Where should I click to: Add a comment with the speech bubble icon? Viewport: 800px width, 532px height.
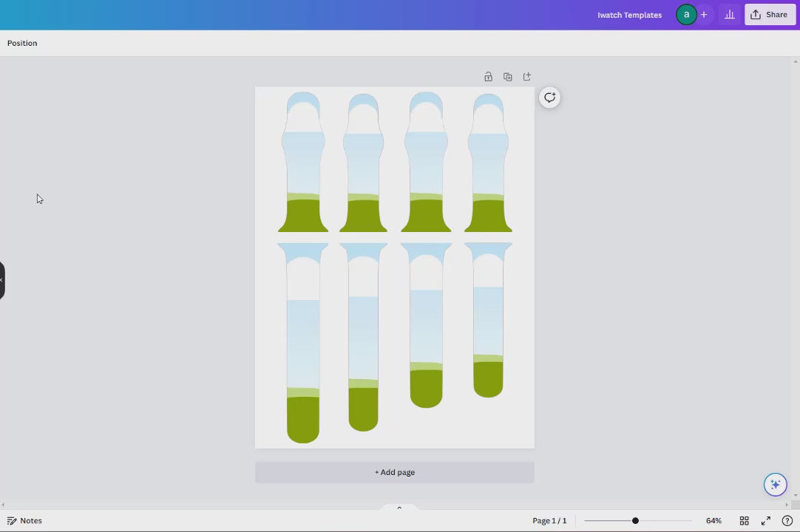tap(550, 98)
